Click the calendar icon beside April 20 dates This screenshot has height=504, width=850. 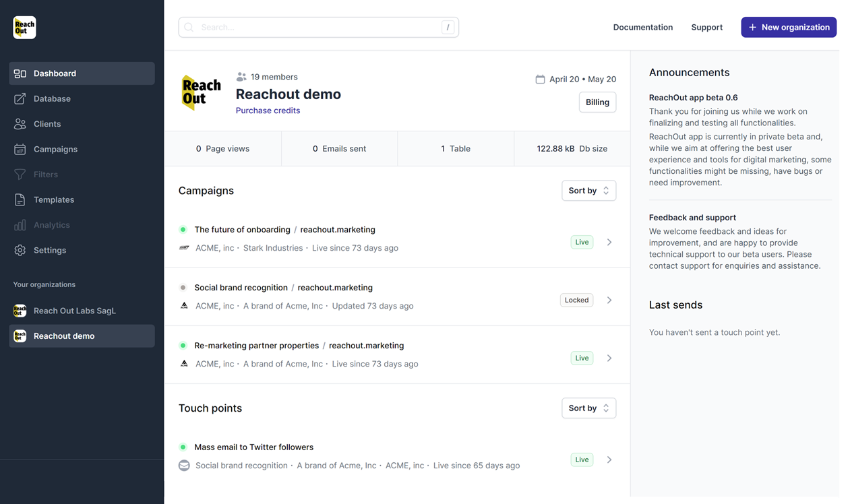(x=540, y=79)
